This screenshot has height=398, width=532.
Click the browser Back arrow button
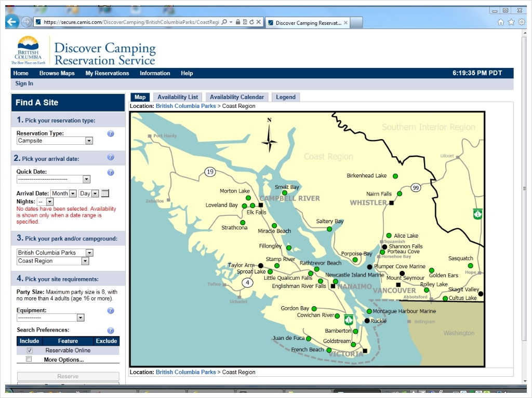click(x=12, y=22)
